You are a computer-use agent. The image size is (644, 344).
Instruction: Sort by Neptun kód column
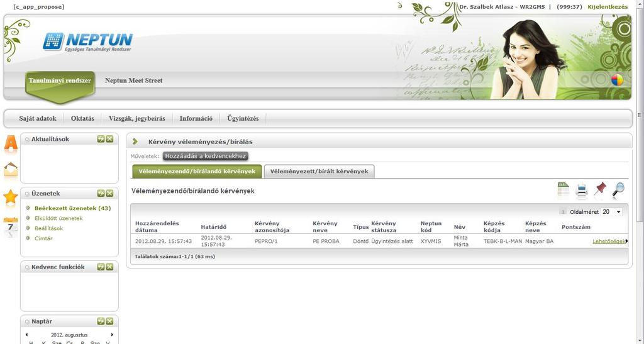(x=431, y=226)
